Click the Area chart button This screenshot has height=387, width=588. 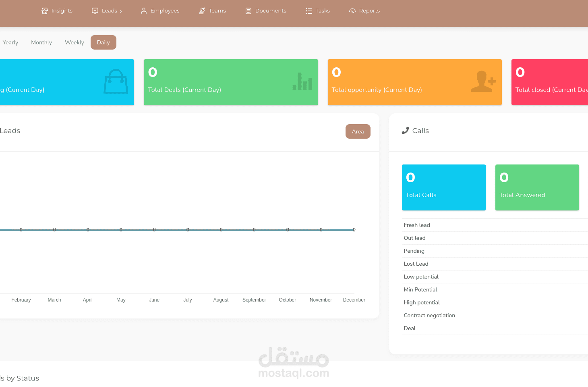coord(358,131)
